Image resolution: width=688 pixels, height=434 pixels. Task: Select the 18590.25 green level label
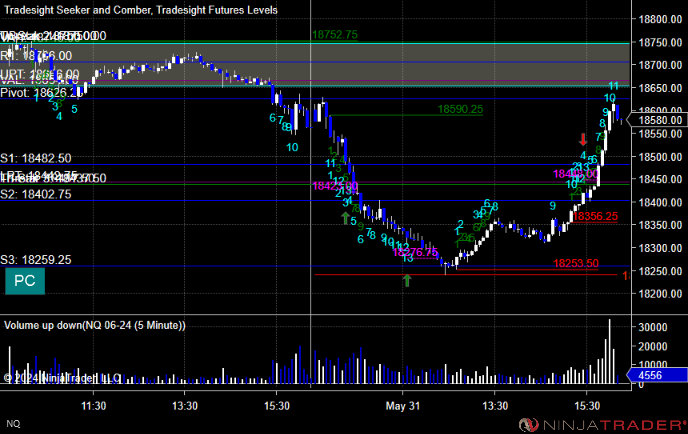(x=460, y=109)
